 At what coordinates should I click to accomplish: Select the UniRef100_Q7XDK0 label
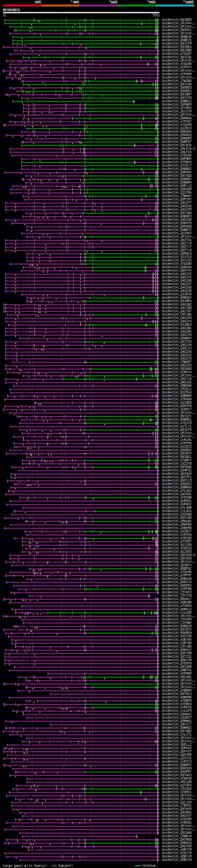pos(177,108)
